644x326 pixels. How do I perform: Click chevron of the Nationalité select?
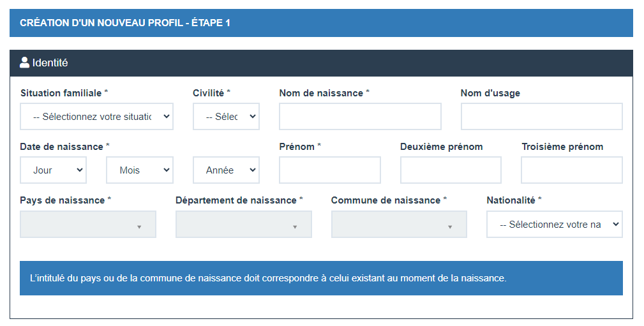(x=616, y=224)
